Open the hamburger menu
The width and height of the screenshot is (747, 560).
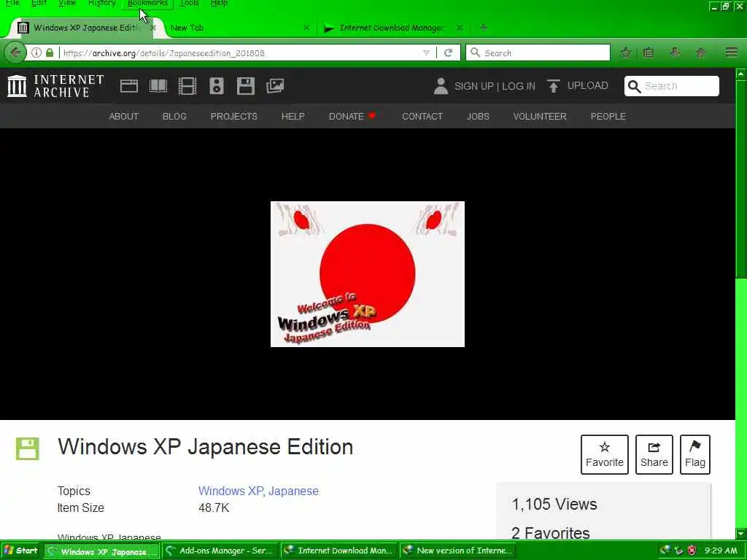731,52
